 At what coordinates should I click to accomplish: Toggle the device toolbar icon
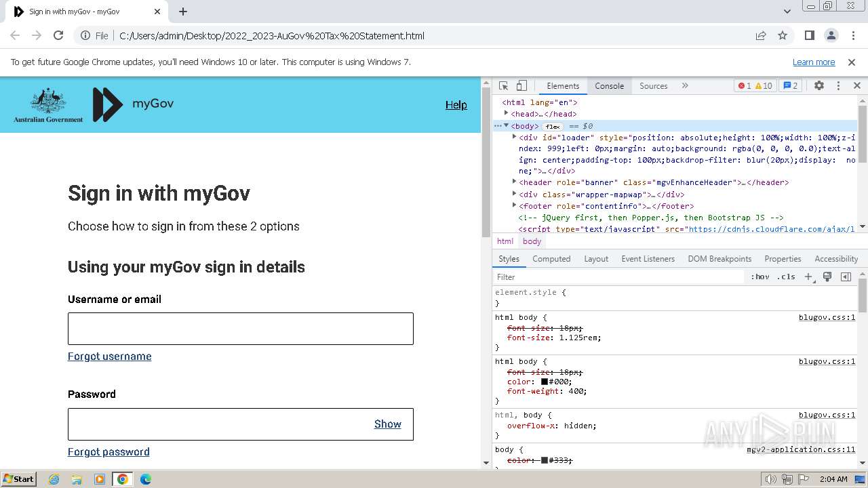(521, 86)
